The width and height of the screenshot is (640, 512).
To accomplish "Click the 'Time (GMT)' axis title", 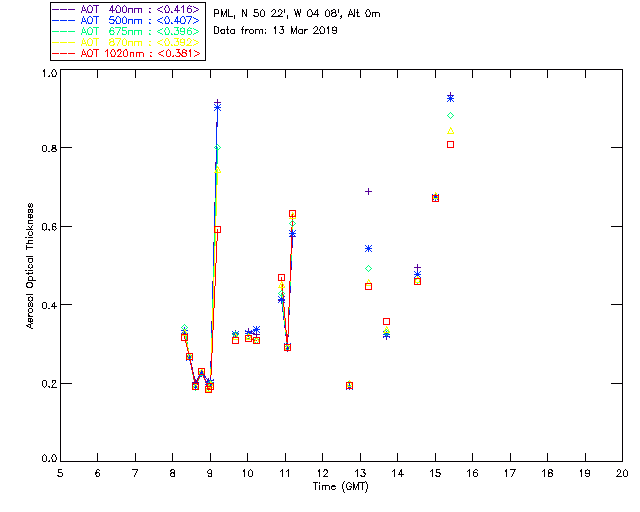I will click(340, 487).
